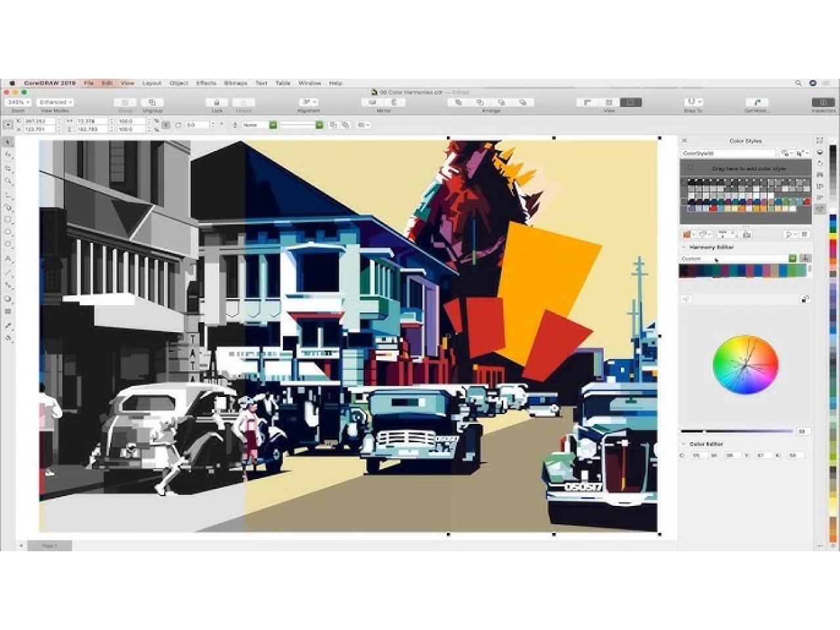Open the Effects menu
The height and width of the screenshot is (630, 840).
point(206,83)
